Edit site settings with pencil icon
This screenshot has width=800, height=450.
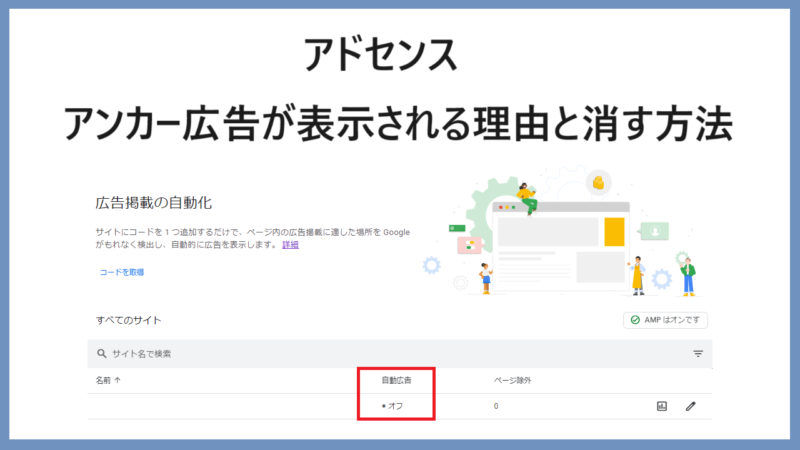click(x=690, y=406)
